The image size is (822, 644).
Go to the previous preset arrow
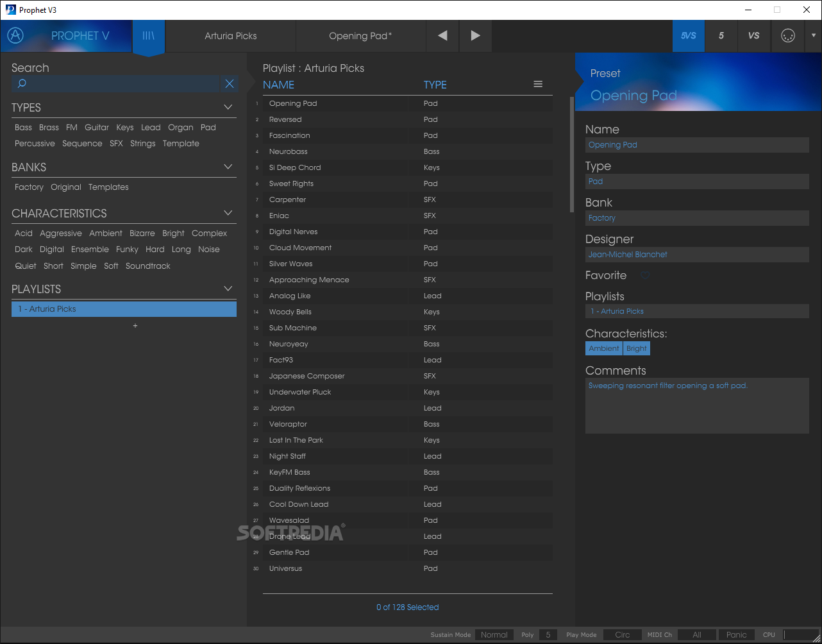(442, 36)
